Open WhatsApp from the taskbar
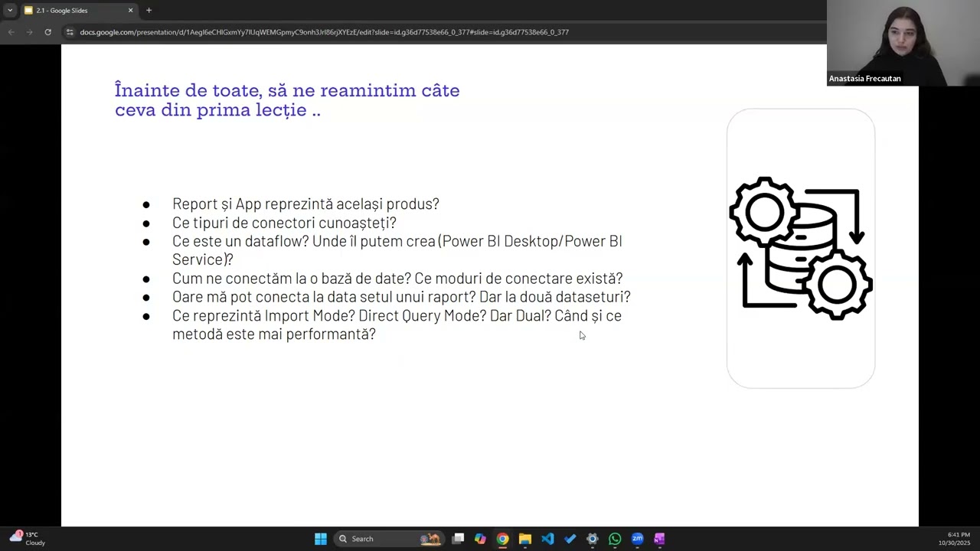This screenshot has height=551, width=980. [x=615, y=539]
